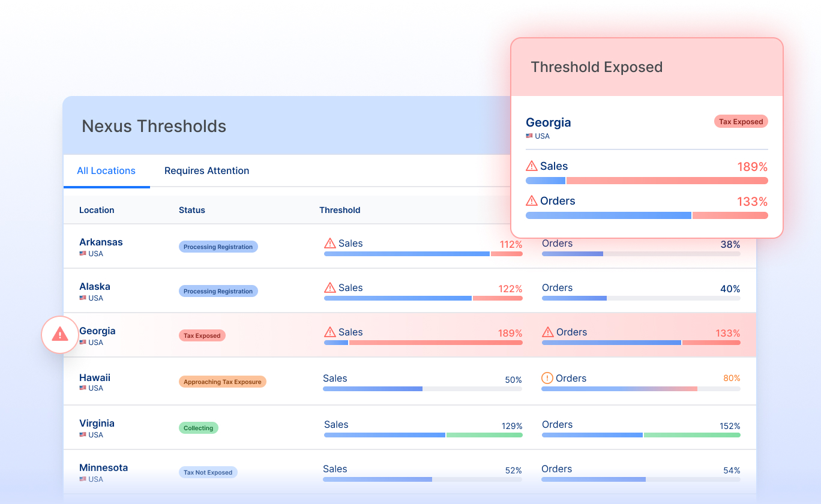Open the Minnesota location row

point(410,472)
